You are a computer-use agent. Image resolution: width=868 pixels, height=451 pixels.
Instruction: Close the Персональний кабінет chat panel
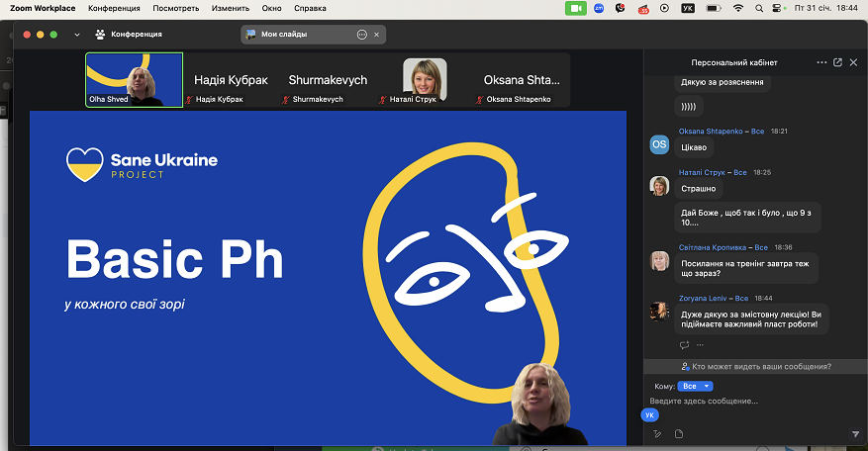coord(853,62)
